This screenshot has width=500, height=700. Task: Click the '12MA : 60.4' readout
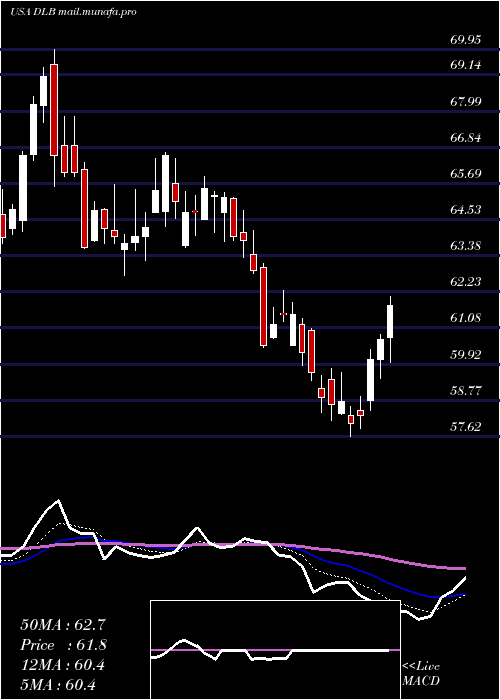63,665
